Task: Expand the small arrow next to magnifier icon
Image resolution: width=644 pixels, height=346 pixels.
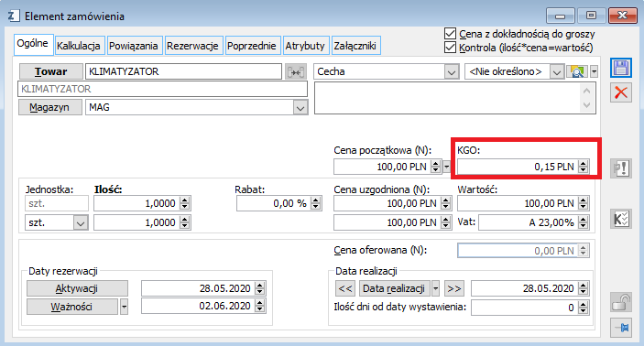Action: pyautogui.click(x=594, y=71)
